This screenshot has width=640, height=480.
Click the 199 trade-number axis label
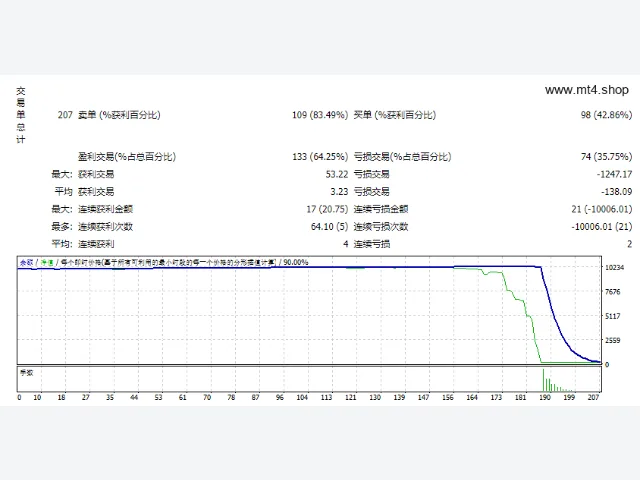(x=569, y=398)
